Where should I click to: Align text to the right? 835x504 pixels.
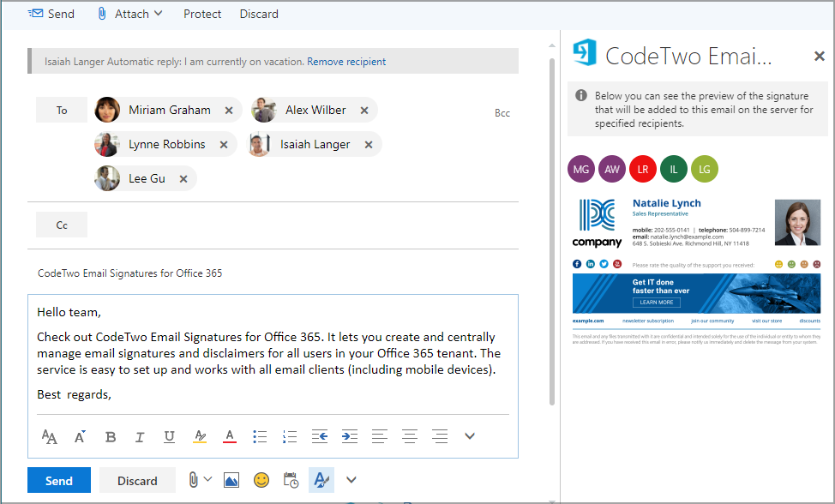[440, 437]
